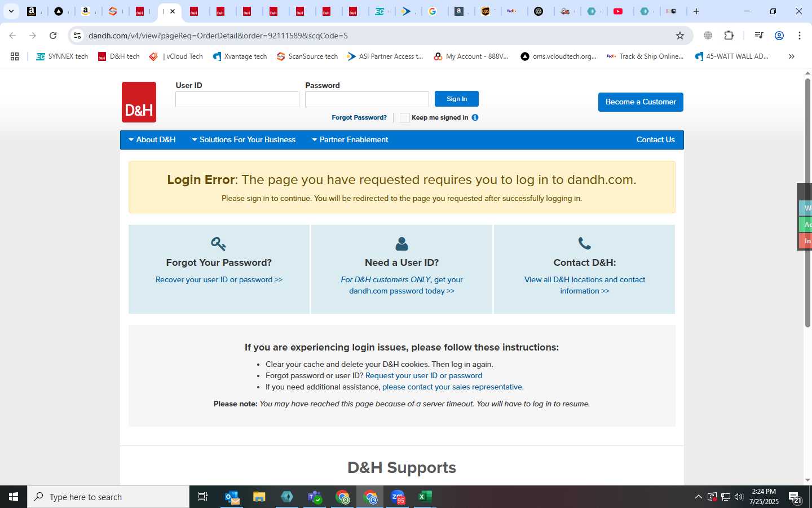The height and width of the screenshot is (508, 812).
Task: Open Excel from the taskbar
Action: 425,497
